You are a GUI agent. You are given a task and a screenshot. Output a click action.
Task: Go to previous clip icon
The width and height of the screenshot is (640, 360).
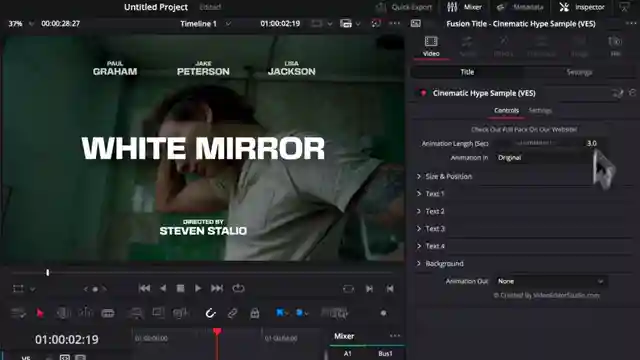390,289
